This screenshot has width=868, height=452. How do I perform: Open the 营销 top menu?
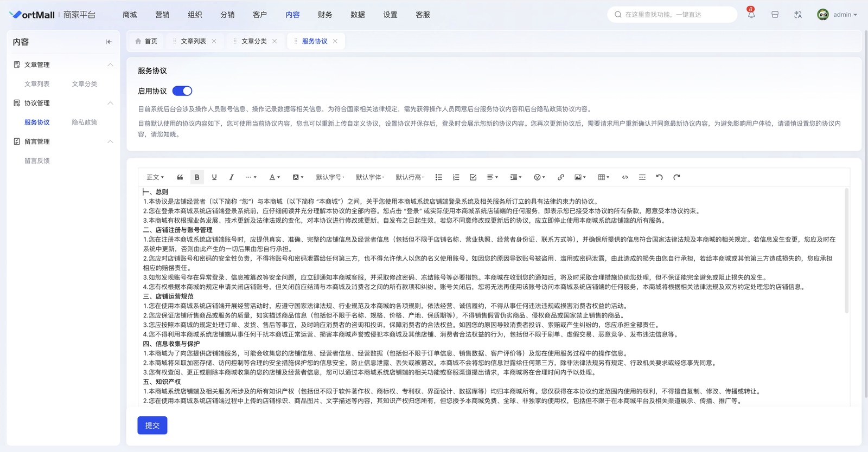(162, 15)
